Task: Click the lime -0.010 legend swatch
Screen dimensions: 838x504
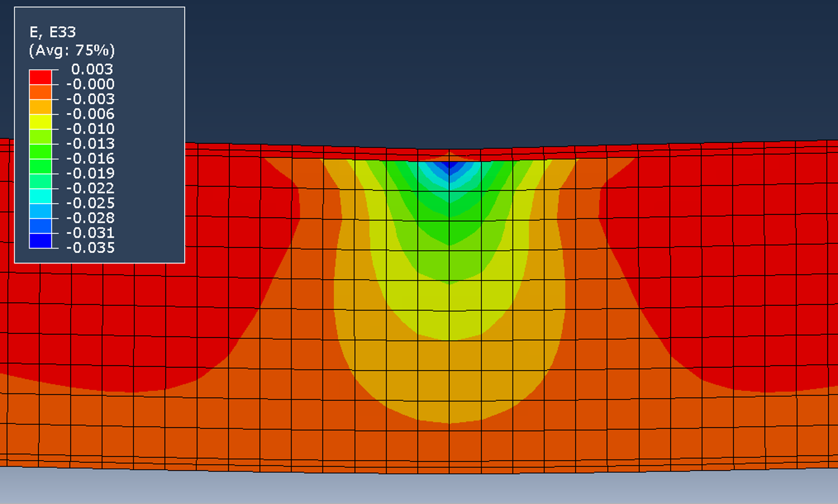Action: pos(40,136)
